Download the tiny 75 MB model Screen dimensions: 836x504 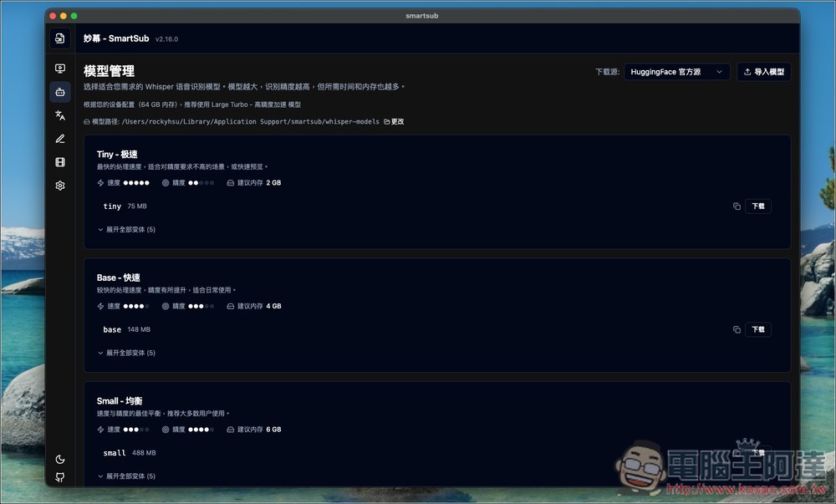point(757,206)
